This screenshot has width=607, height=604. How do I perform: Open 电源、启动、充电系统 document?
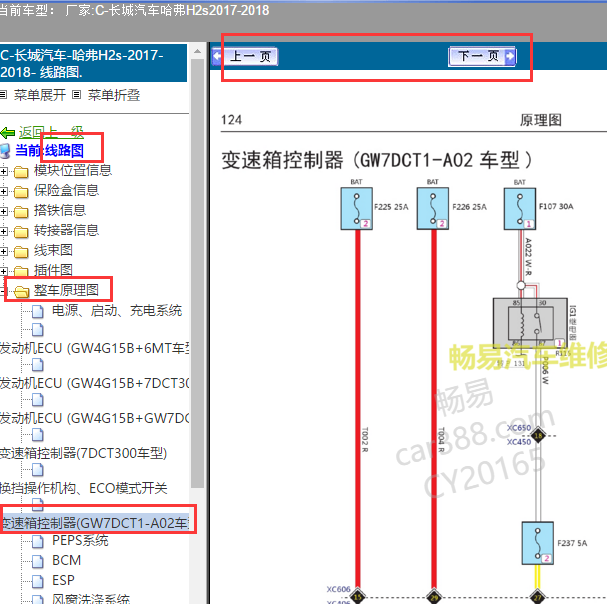point(117,311)
